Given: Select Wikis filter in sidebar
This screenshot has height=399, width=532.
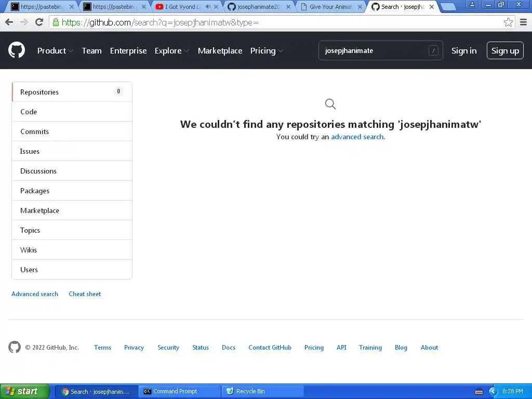Looking at the screenshot, I should tap(72, 250).
